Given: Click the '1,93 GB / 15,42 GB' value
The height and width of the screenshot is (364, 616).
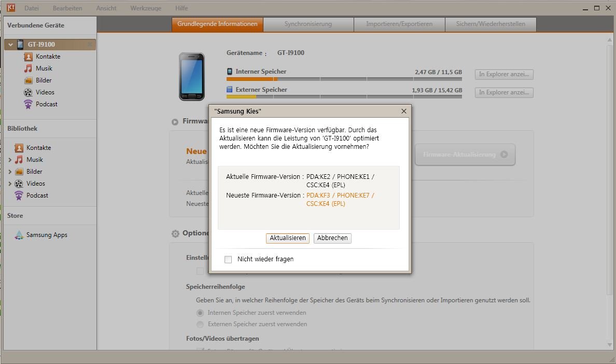Looking at the screenshot, I should click(437, 90).
